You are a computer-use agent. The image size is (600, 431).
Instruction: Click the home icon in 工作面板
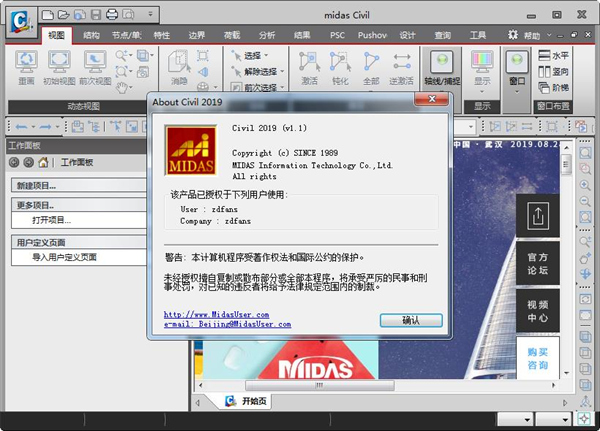(43, 162)
